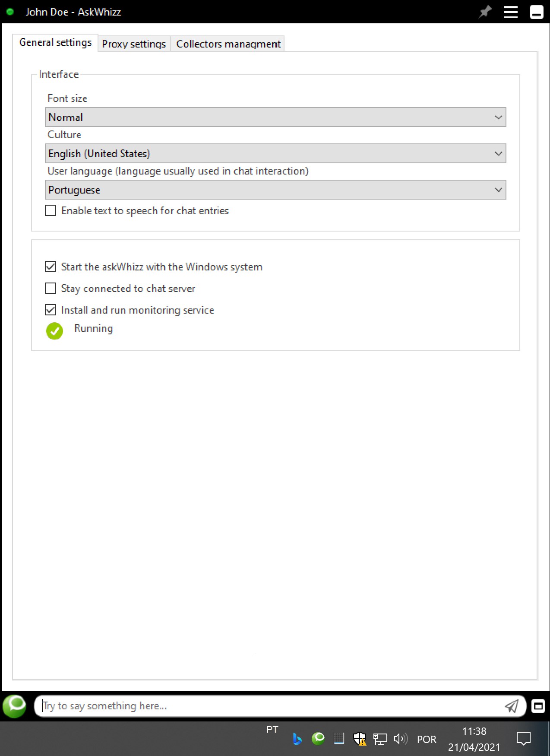The width and height of the screenshot is (550, 756).
Task: Click the speaker volume tray icon
Action: [x=400, y=739]
